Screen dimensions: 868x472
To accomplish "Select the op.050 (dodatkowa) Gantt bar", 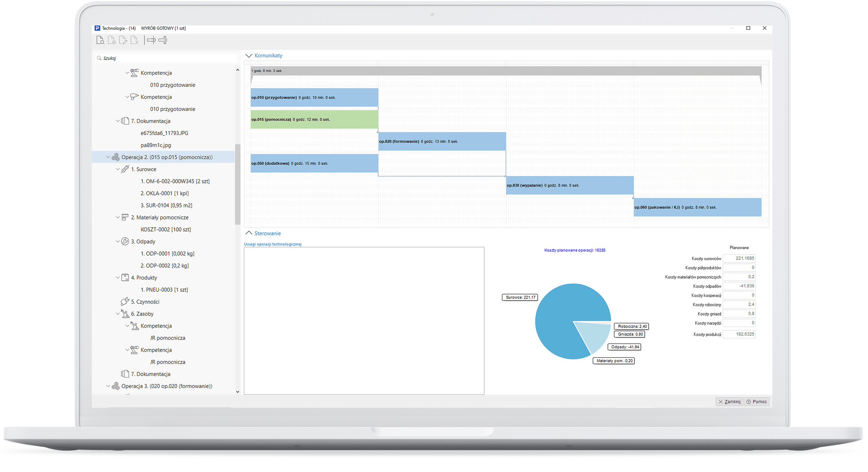I will coord(314,163).
